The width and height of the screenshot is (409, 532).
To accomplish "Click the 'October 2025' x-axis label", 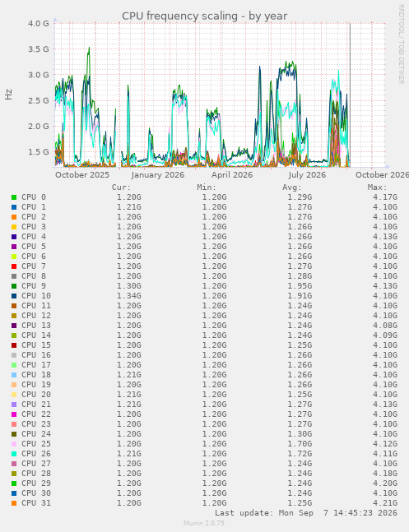I will [82, 175].
